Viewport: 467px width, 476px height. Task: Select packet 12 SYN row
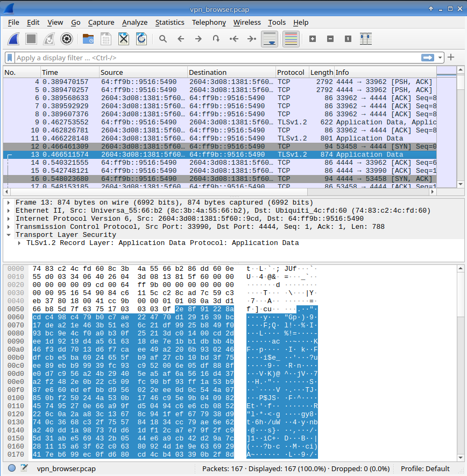(220, 146)
